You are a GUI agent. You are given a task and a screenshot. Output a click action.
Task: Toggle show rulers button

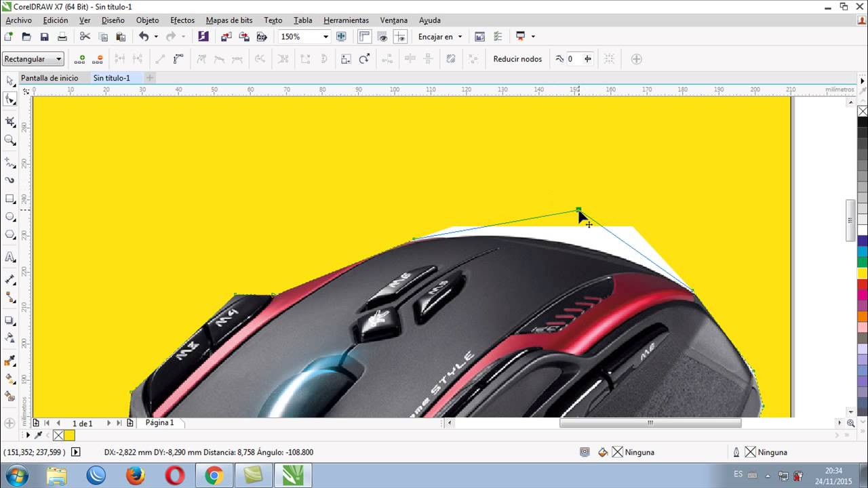365,37
